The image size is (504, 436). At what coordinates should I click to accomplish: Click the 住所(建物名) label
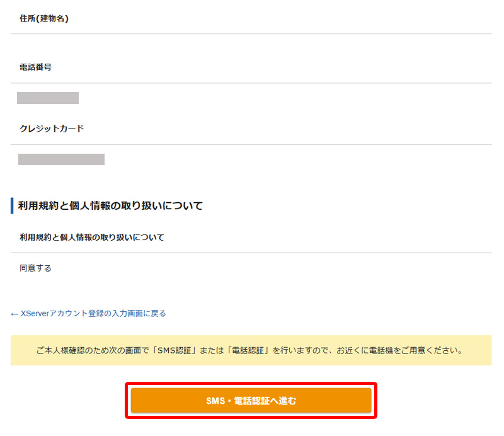point(44,18)
